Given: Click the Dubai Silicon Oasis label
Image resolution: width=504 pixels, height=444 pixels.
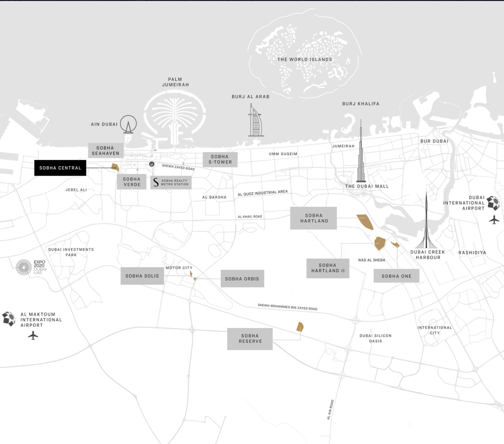Looking at the screenshot, I should pyautogui.click(x=376, y=338).
